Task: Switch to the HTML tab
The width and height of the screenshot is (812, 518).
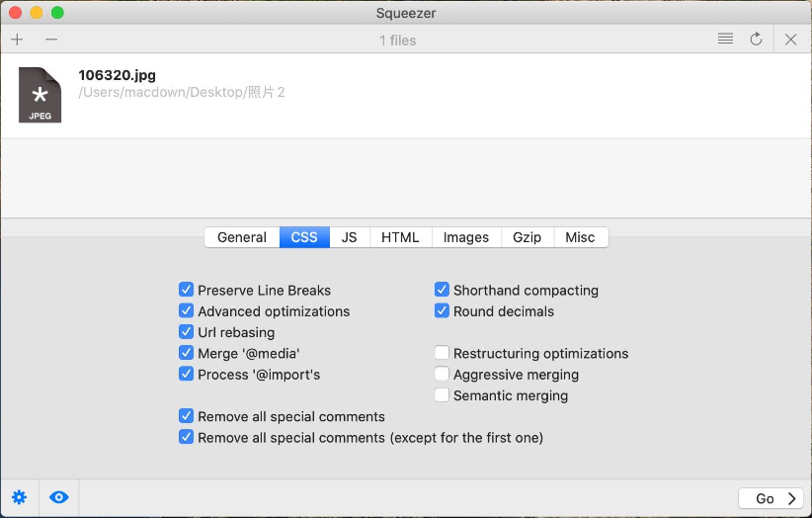Action: pos(400,237)
